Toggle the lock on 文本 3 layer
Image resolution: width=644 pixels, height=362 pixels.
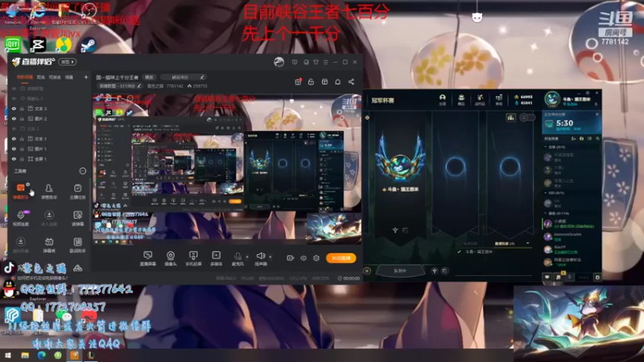tap(22, 109)
